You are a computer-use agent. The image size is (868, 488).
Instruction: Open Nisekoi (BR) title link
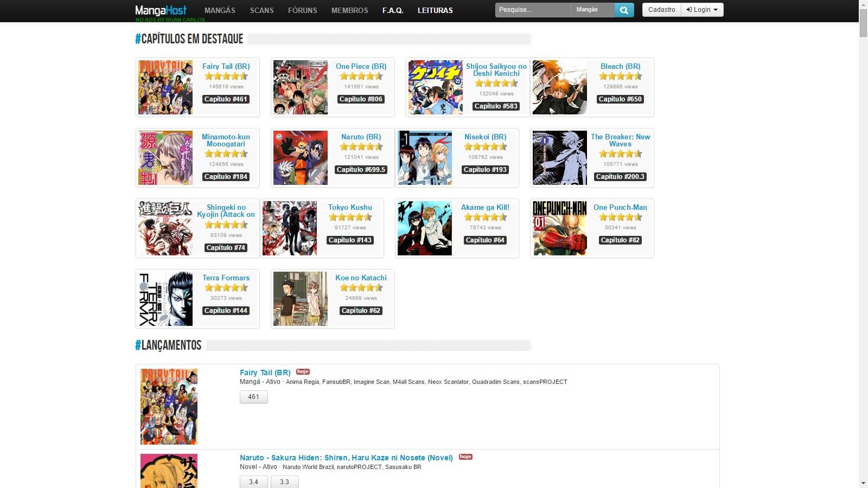pyautogui.click(x=486, y=137)
